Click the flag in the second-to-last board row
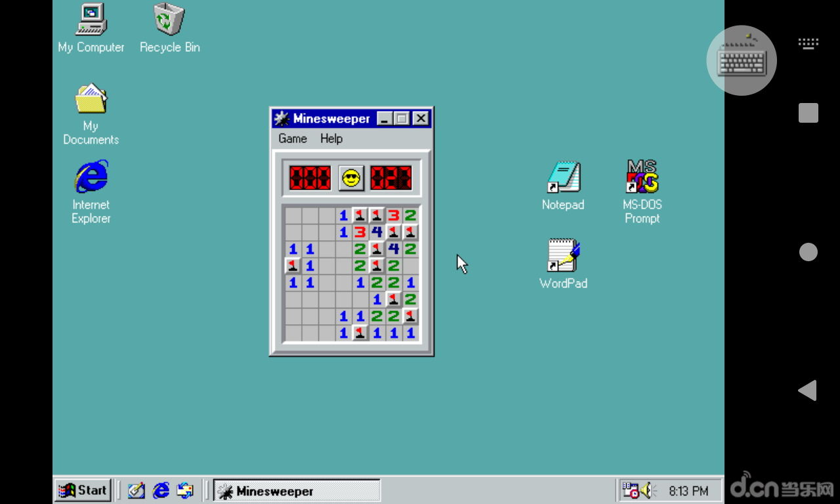Image resolution: width=840 pixels, height=504 pixels. (410, 316)
